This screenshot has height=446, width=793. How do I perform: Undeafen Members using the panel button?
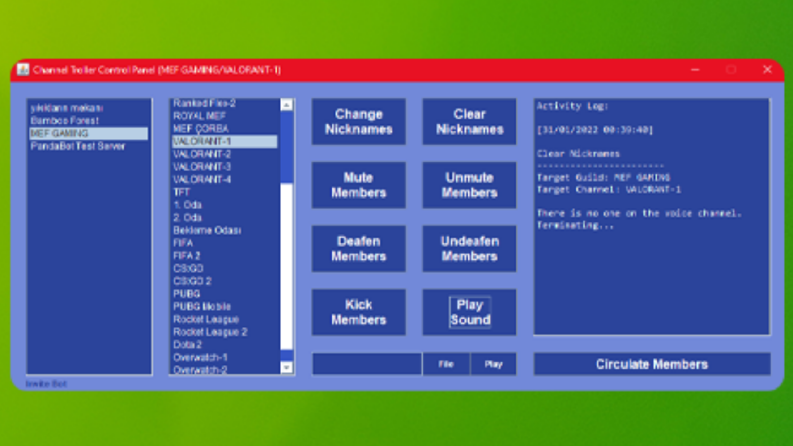tap(469, 249)
